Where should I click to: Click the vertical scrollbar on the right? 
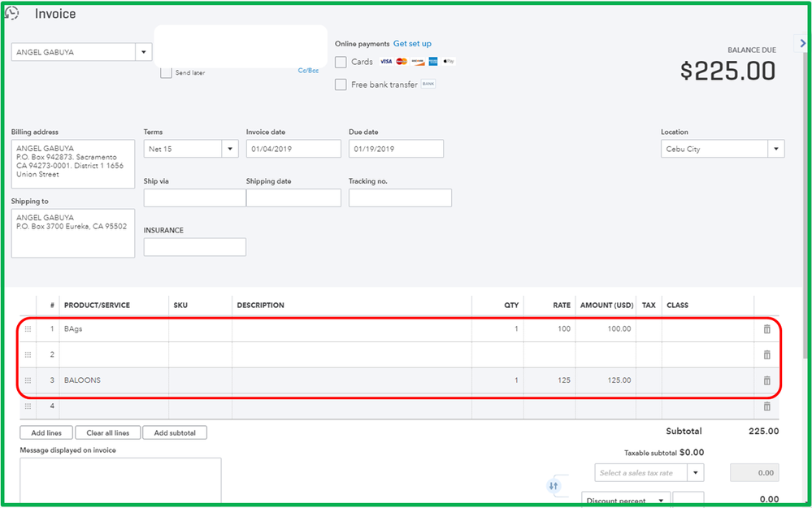point(805,207)
